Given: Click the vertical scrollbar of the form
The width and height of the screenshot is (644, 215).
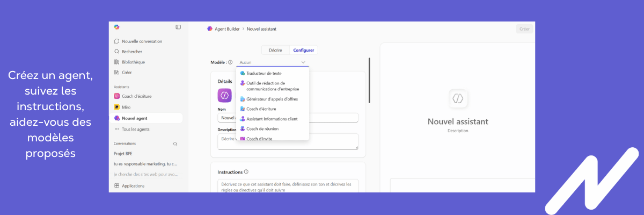Looking at the screenshot, I should pos(369,81).
